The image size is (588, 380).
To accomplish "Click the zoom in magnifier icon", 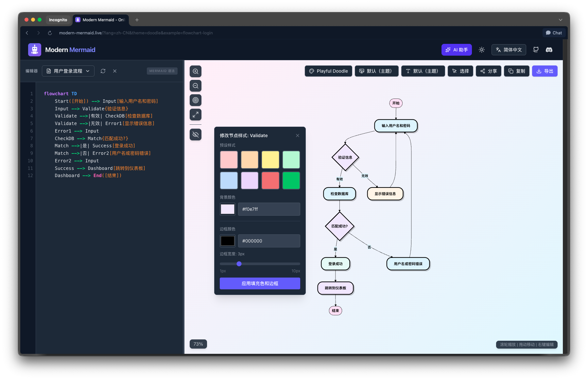I will pyautogui.click(x=196, y=71).
